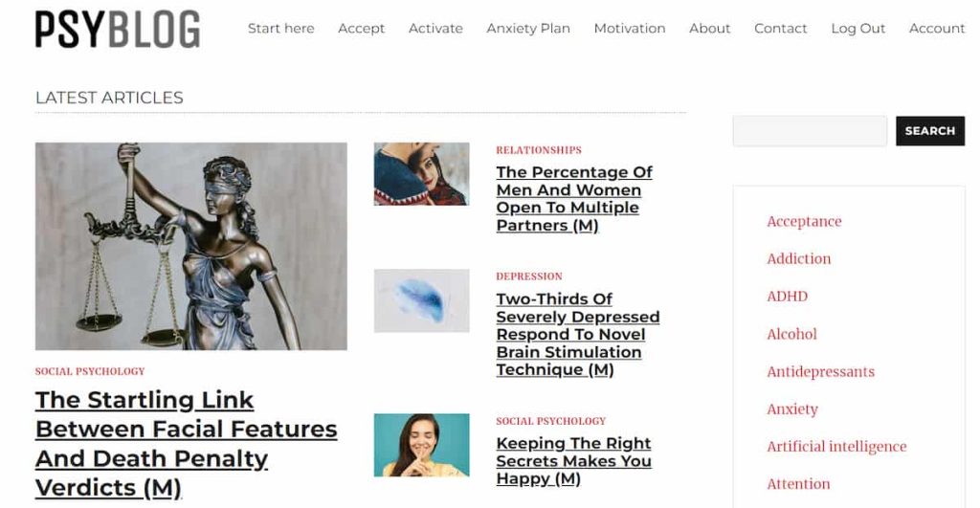The image size is (980, 508).
Task: Open the Antidepressants topic link
Action: (x=820, y=371)
